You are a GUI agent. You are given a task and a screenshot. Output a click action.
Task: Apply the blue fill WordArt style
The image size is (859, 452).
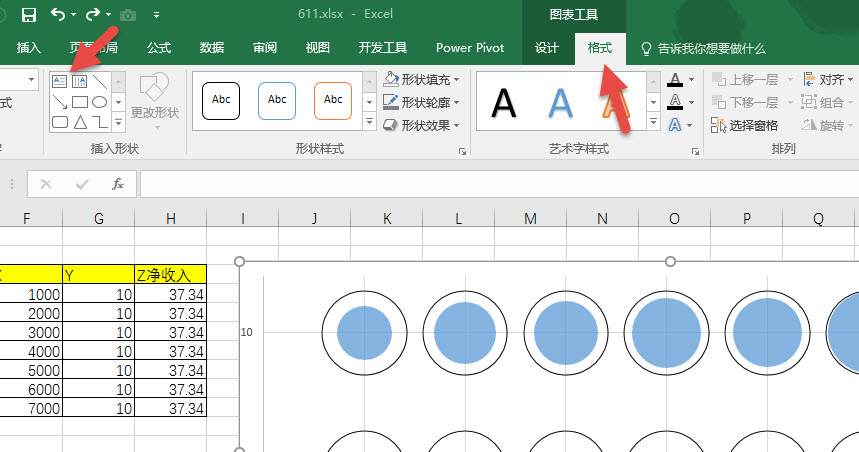coord(560,103)
